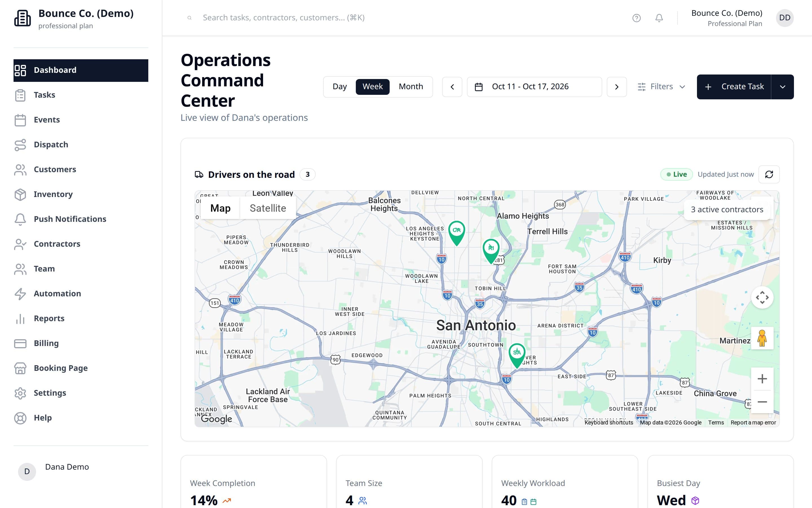The width and height of the screenshot is (812, 508).
Task: Open Tasks in the sidebar
Action: coord(81,95)
